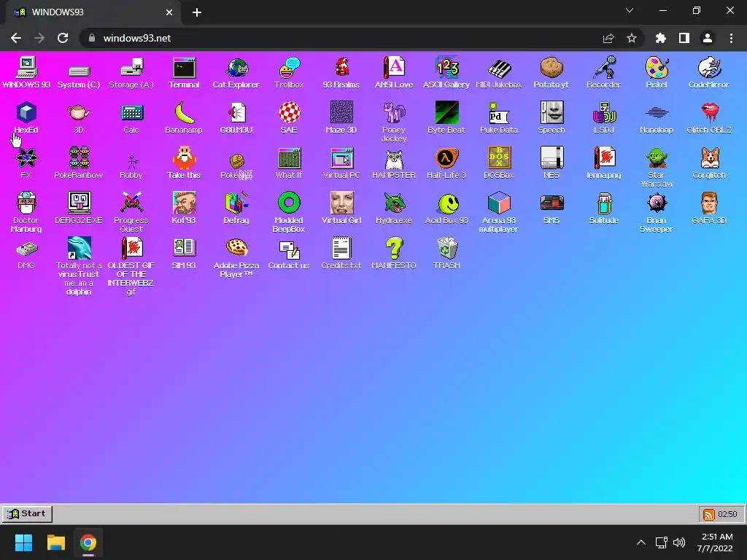Open the Windows 93 Start menu

(27, 514)
